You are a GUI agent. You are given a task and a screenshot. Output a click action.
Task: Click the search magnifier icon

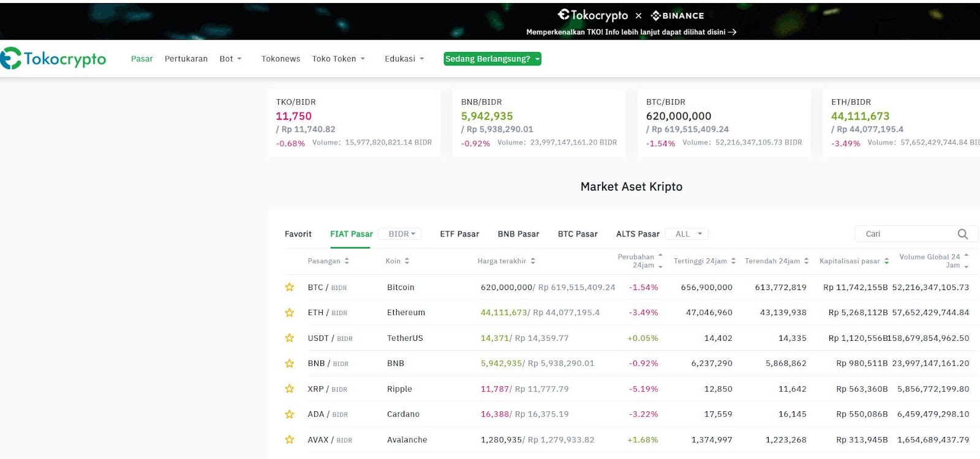pos(963,234)
